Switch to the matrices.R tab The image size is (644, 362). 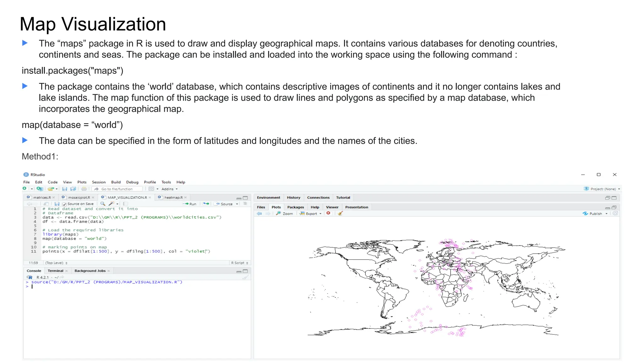coord(42,197)
